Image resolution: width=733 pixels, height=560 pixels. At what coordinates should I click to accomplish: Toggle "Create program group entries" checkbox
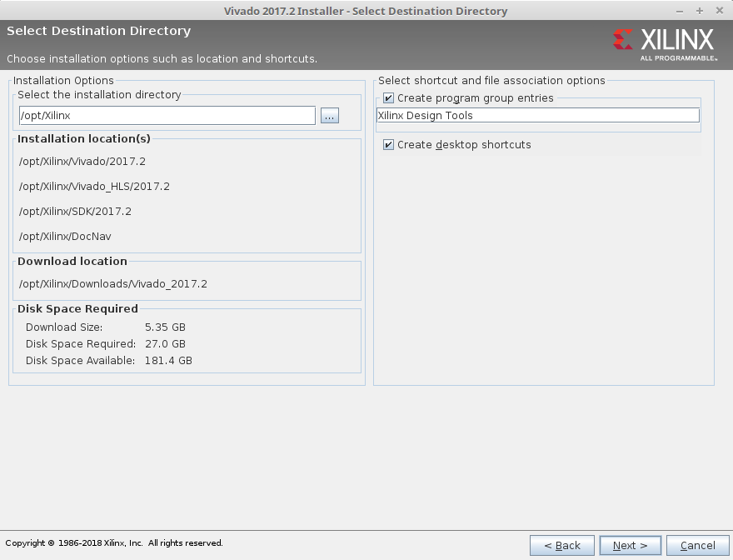coord(388,97)
